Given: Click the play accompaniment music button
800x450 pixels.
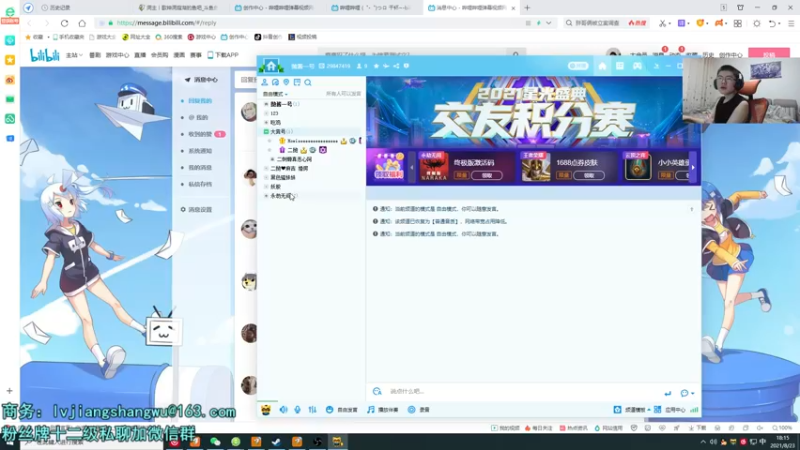Looking at the screenshot, I should (383, 410).
